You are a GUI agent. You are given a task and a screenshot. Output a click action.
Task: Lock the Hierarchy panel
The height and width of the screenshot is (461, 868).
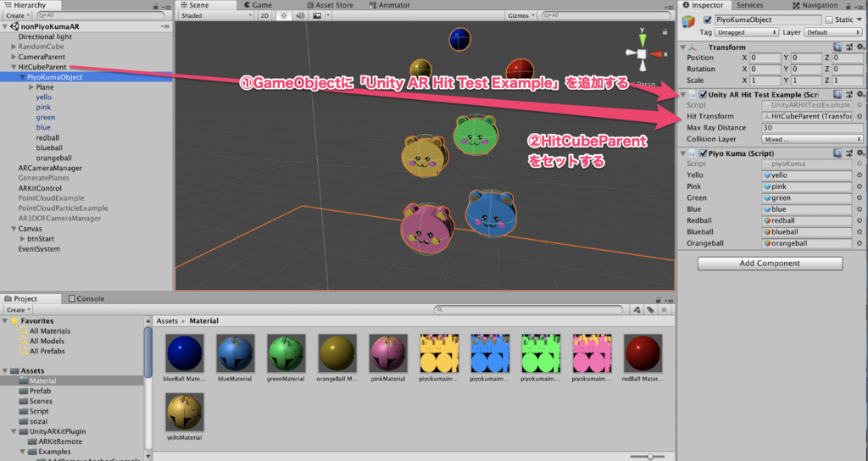coord(156,6)
